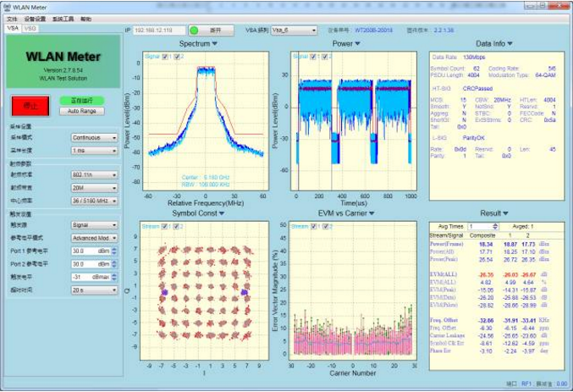Switch to the VSG tab
573x392 pixels.
click(30, 28)
